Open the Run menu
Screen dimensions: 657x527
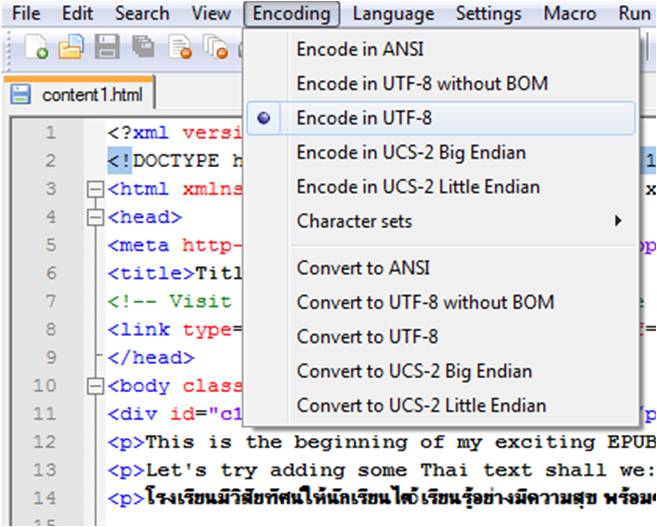[634, 14]
